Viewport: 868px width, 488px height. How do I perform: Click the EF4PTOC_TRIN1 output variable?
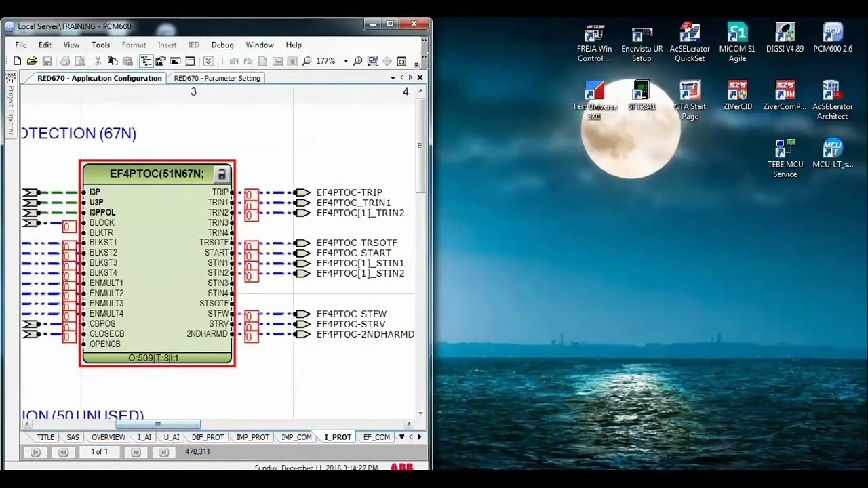pos(353,203)
